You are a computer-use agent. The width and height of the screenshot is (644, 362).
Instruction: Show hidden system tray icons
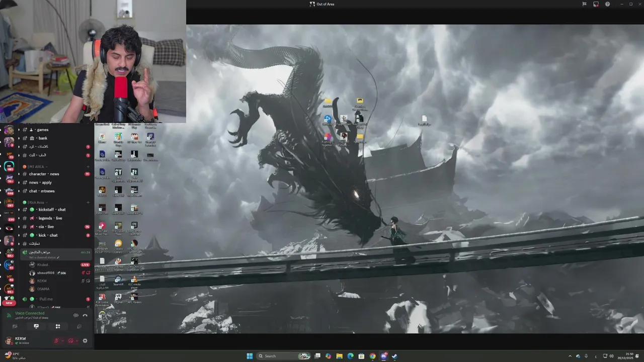[570, 356]
